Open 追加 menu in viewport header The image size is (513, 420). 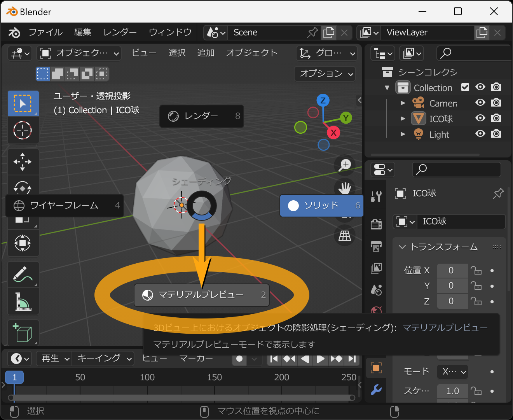[x=206, y=53]
